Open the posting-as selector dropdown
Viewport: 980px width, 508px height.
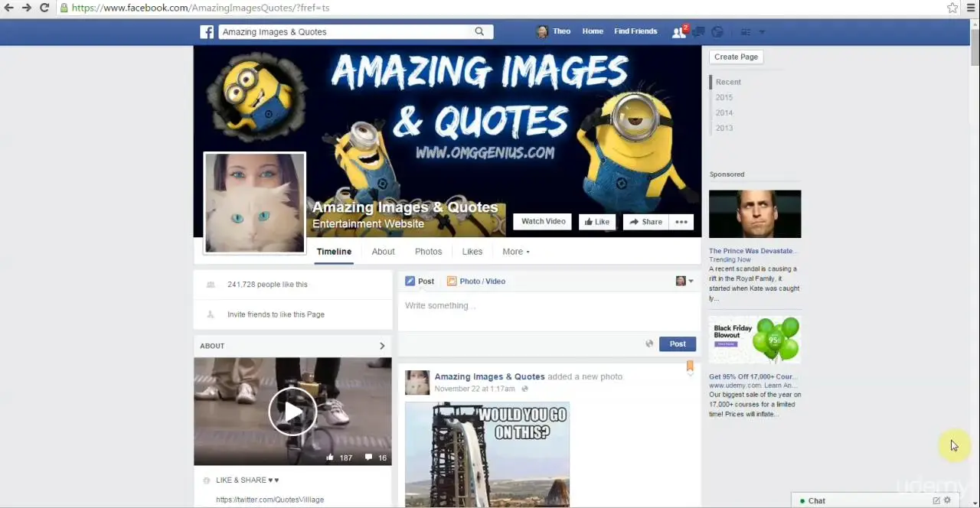684,281
